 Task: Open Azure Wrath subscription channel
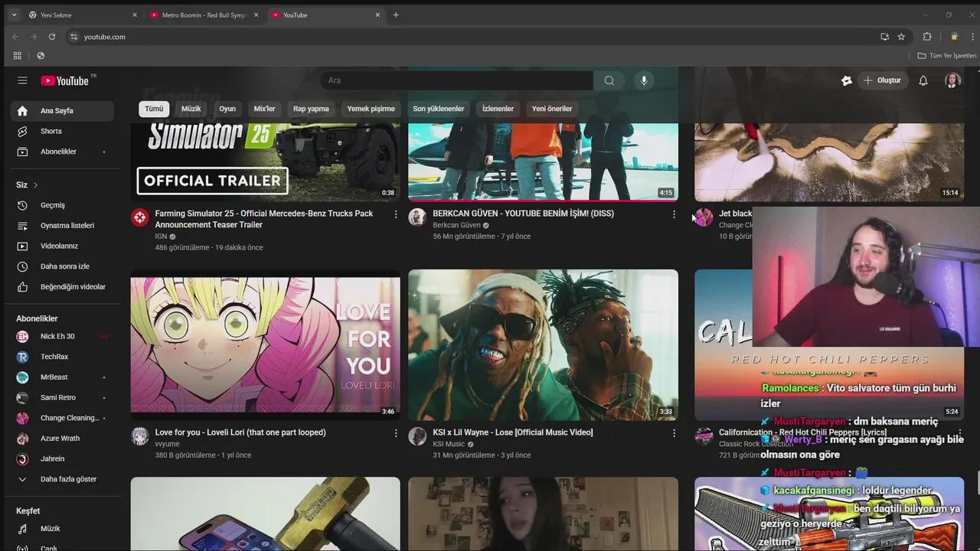[x=62, y=439]
